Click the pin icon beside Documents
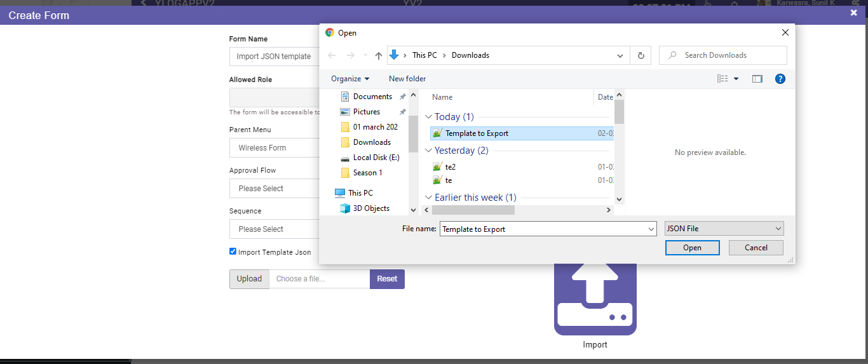The height and width of the screenshot is (364, 868). point(402,97)
